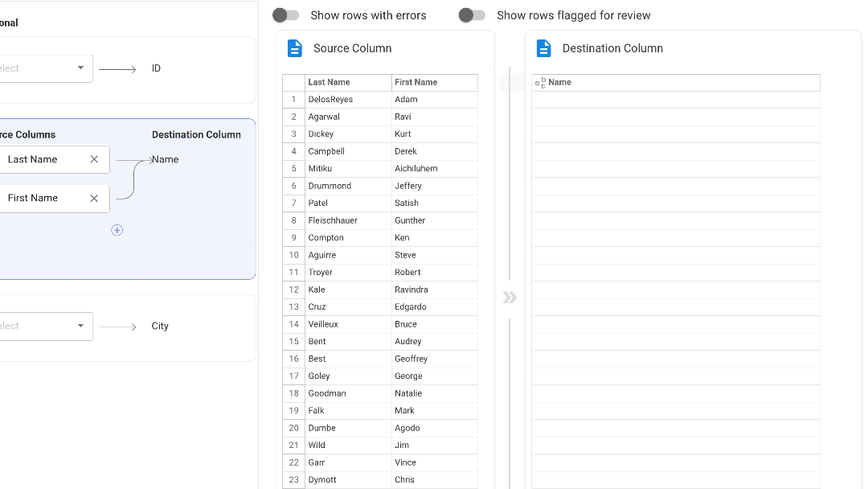Click the Name destination column header

675,82
